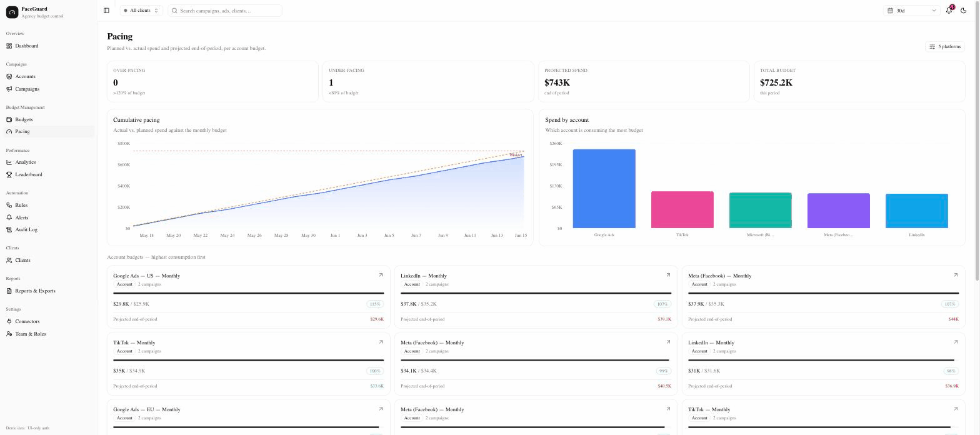Click the Audit Log icon in the sidebar
This screenshot has width=980, height=435.
[9, 229]
